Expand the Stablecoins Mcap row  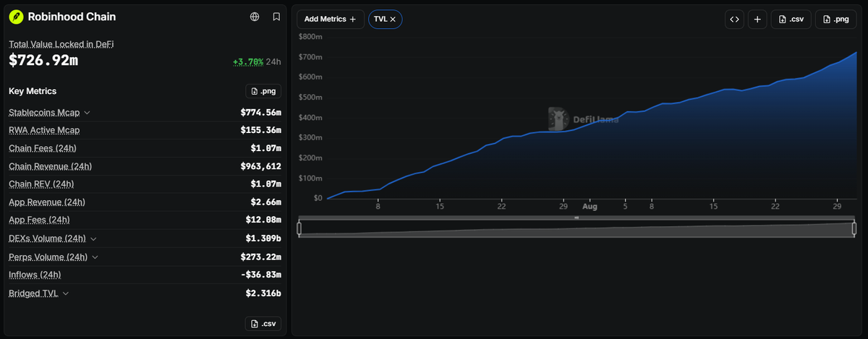(88, 113)
